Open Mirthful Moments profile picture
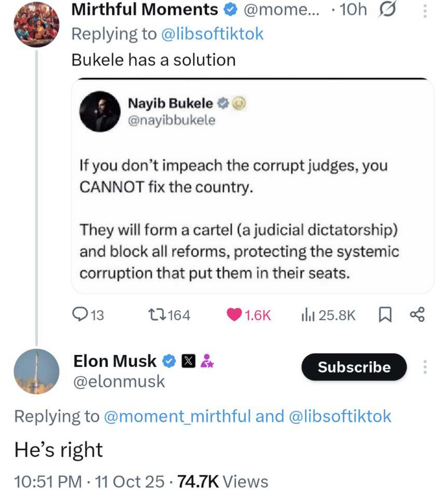 pos(36,25)
